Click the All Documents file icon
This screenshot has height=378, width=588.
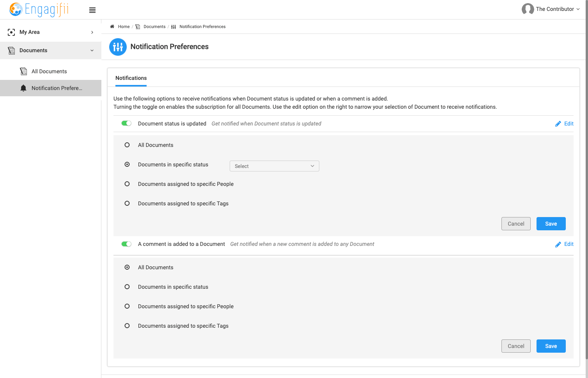[x=23, y=71]
